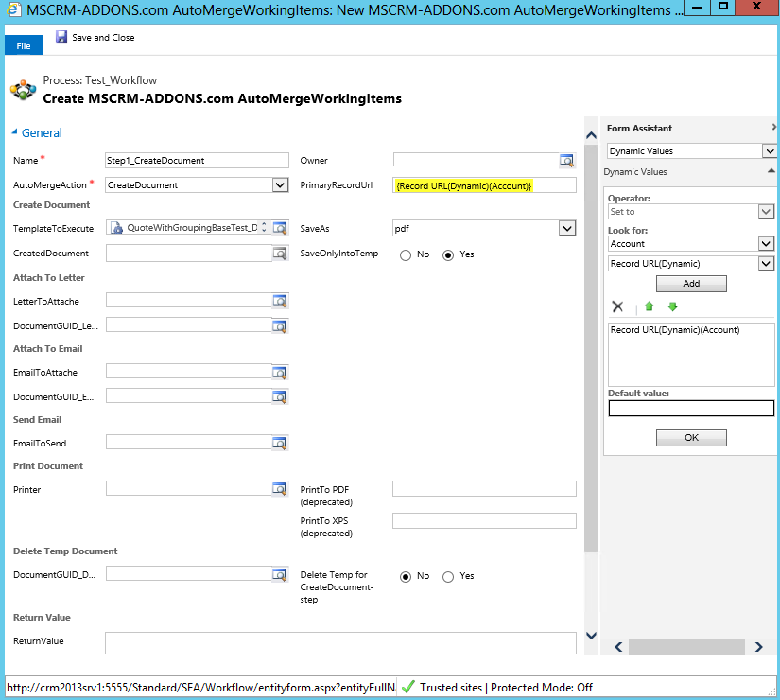Click the Default value input field
The image size is (780, 700).
pos(691,409)
